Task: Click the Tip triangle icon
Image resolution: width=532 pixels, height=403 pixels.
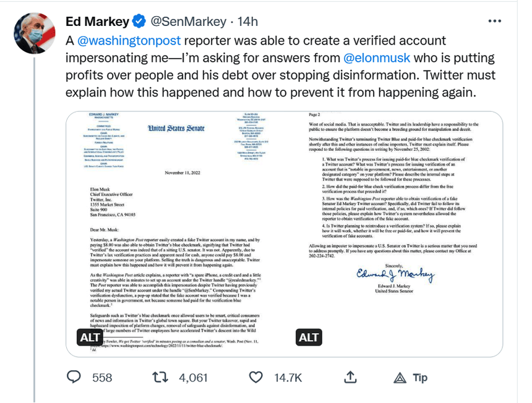Action: pyautogui.click(x=400, y=378)
